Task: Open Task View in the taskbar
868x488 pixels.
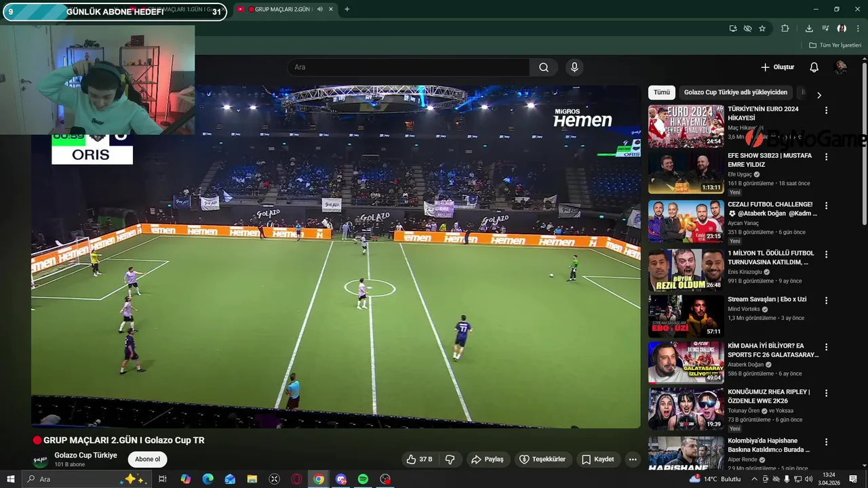Action: [163, 479]
